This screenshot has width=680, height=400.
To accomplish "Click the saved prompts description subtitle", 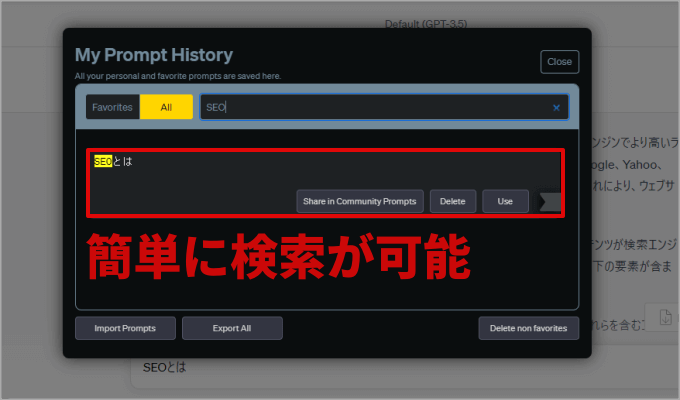I will click(x=177, y=75).
